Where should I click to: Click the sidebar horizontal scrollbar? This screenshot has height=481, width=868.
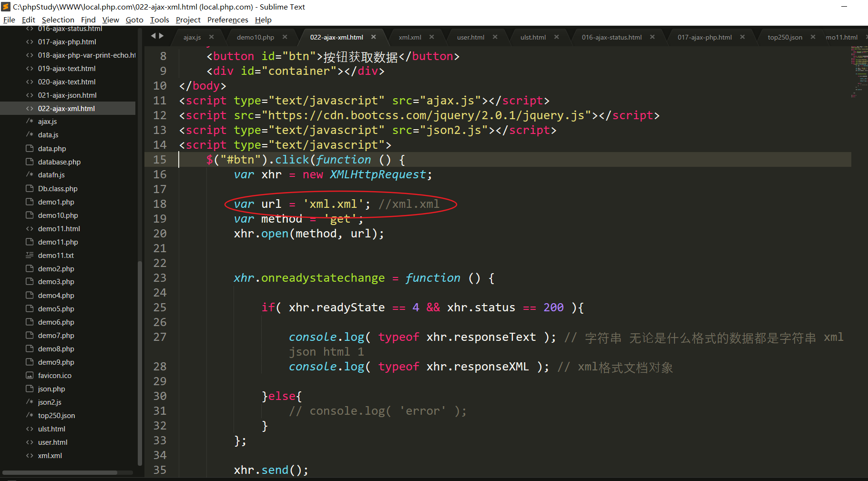click(x=60, y=473)
